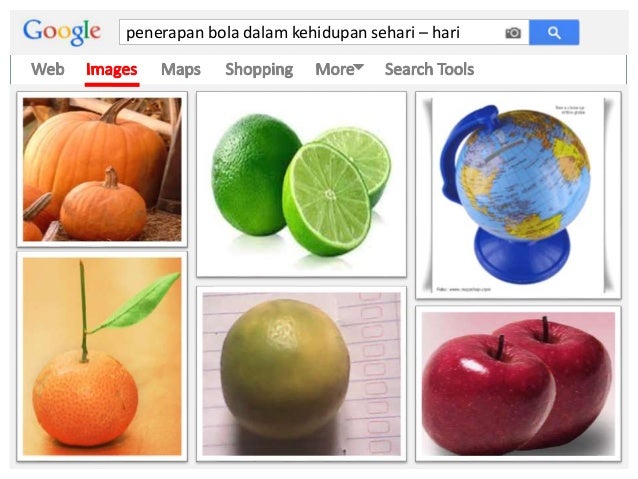Click the cut lime half showing segments
The image size is (638, 479).
327,199
